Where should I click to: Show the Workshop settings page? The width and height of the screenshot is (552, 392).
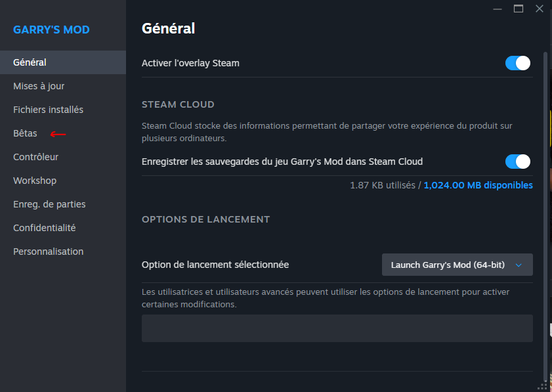[35, 181]
